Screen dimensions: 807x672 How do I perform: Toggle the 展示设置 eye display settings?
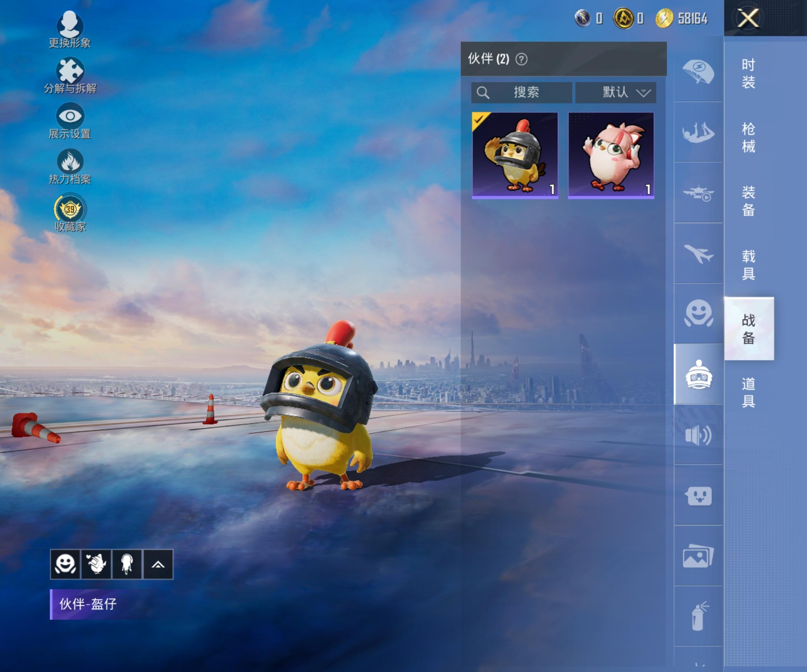(x=70, y=116)
